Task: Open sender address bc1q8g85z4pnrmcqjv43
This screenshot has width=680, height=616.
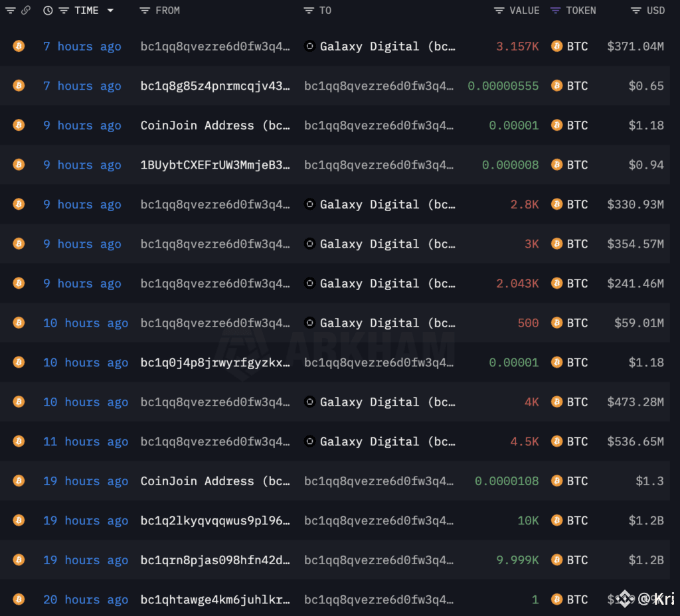Action: point(215,86)
